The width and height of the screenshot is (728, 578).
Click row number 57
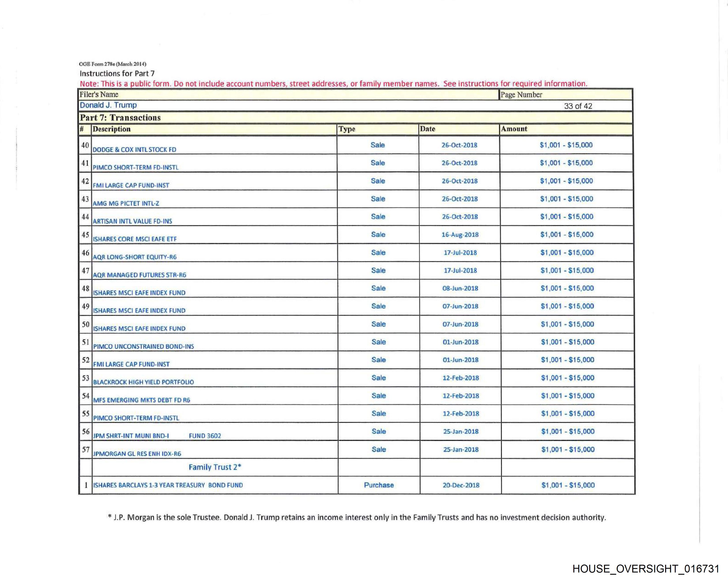tap(85, 450)
